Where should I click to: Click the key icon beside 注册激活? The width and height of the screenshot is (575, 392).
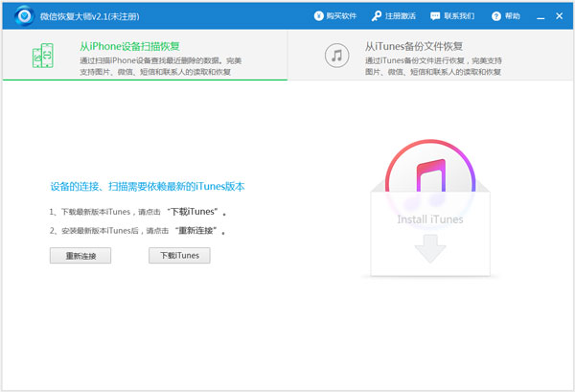pos(377,16)
